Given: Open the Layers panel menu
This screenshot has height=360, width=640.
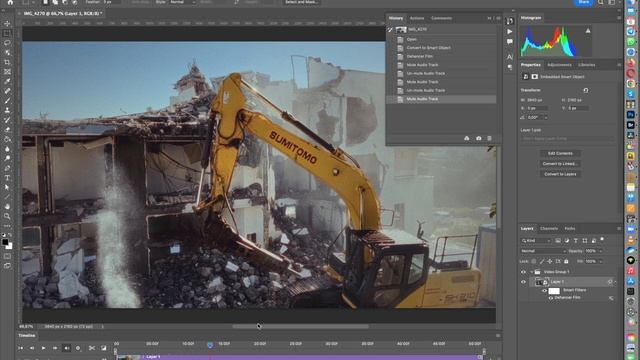Looking at the screenshot, I should point(619,229).
